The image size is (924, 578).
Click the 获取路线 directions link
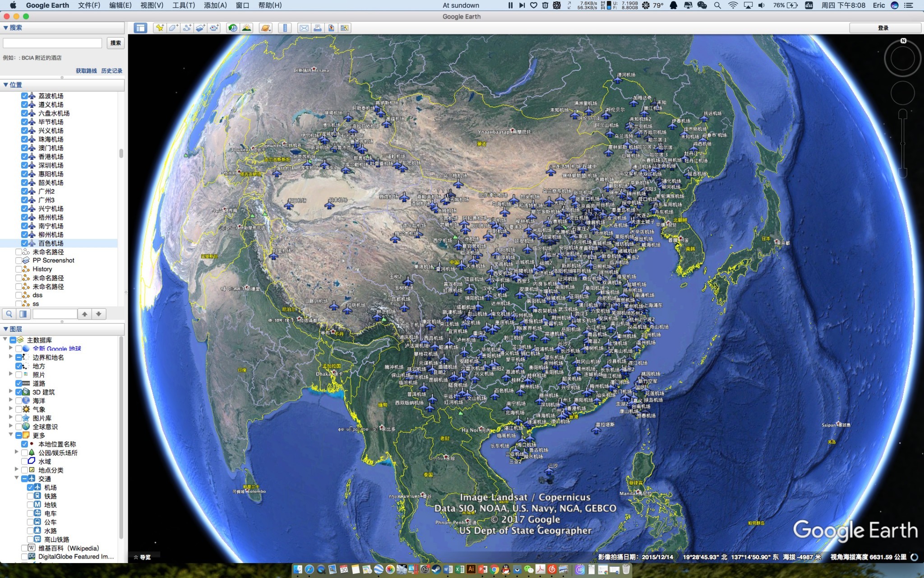[86, 71]
